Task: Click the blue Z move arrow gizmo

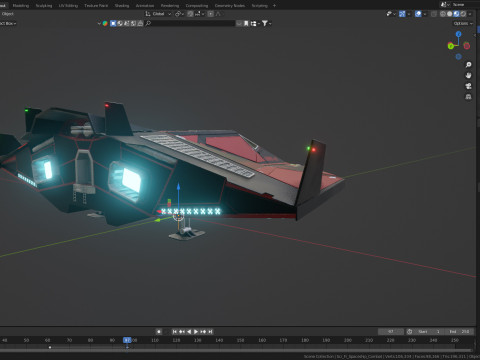Action: coord(178,187)
